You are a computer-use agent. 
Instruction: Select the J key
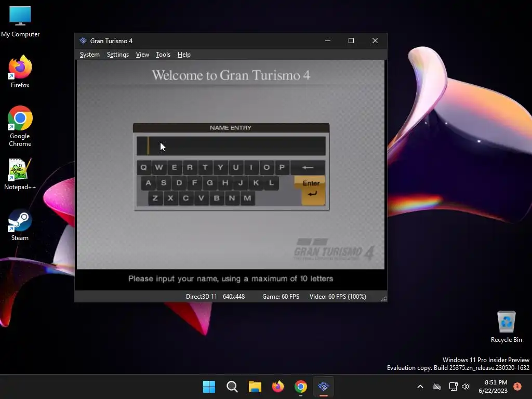pos(241,183)
